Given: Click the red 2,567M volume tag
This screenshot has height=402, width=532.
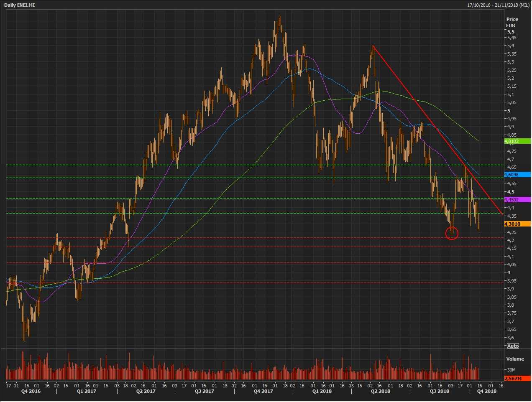Looking at the screenshot, I should click(x=517, y=378).
